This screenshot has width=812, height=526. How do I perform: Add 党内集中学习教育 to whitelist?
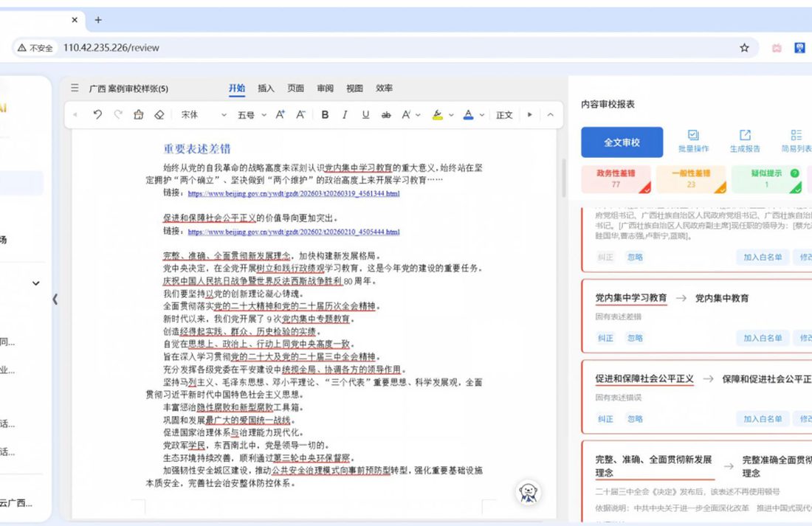click(763, 338)
